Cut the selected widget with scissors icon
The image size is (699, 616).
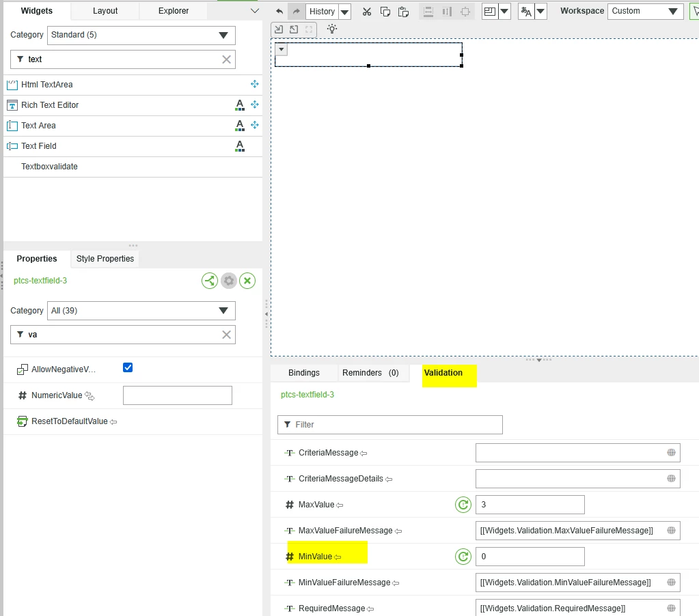367,12
